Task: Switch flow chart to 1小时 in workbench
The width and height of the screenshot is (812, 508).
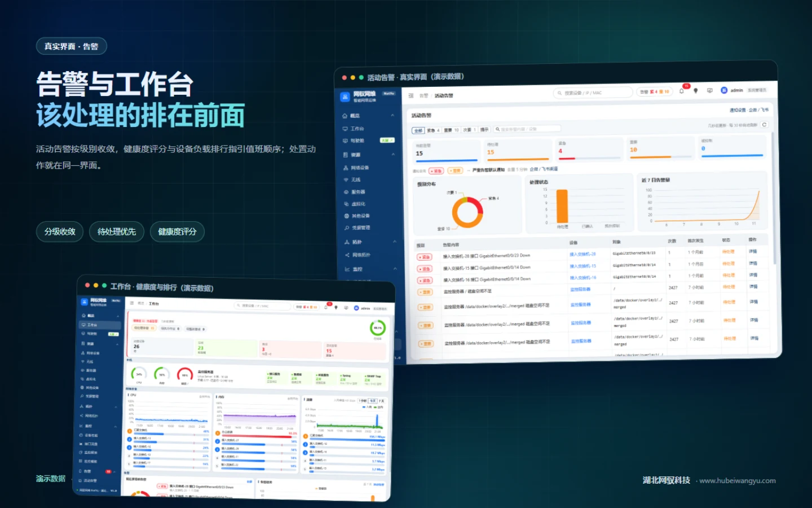Action: click(363, 401)
